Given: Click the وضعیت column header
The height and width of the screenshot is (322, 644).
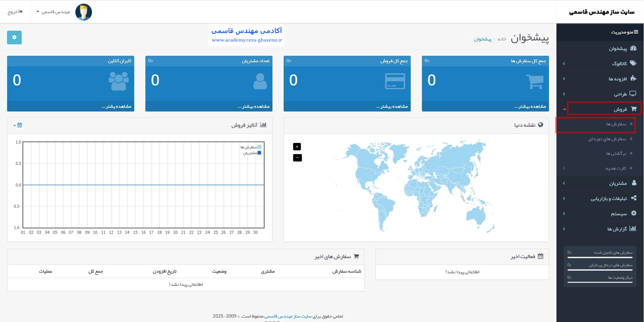Looking at the screenshot, I should [219, 271].
